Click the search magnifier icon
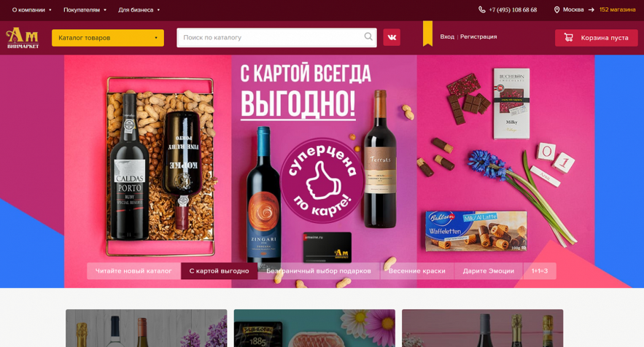Viewport: 644px width, 347px height. [x=368, y=37]
